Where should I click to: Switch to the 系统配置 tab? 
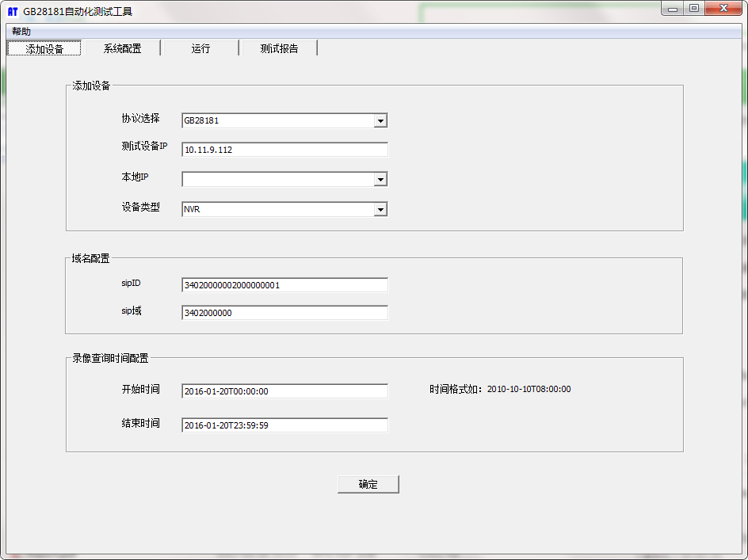[122, 48]
